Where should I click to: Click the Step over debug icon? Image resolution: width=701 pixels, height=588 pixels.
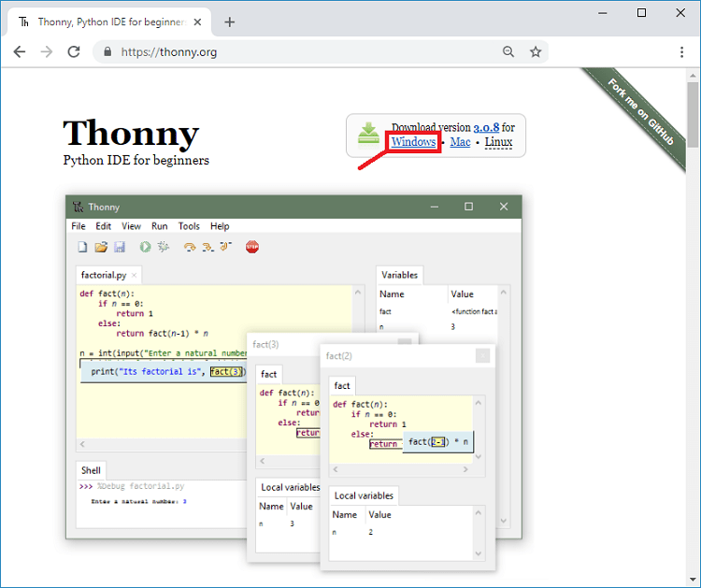[x=190, y=247]
